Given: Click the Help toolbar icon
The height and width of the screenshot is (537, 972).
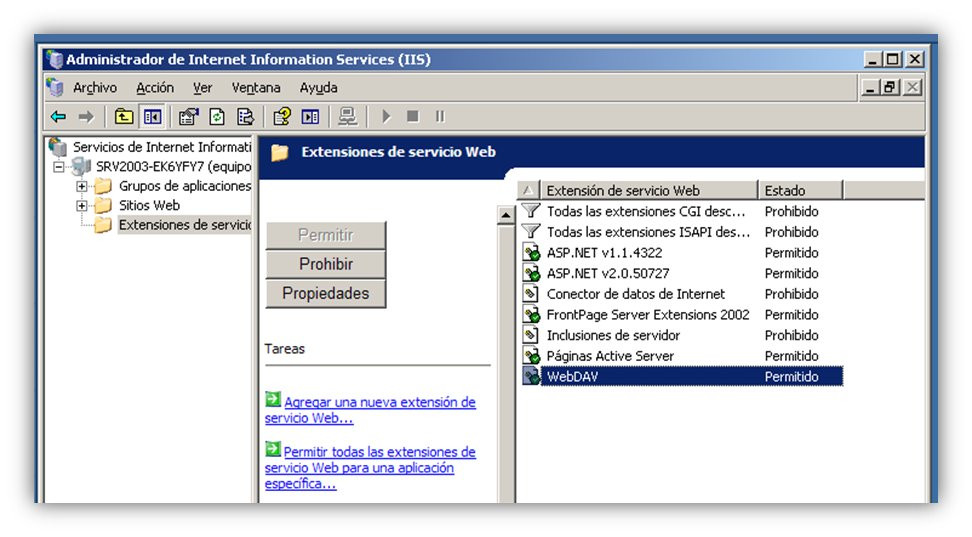Looking at the screenshot, I should point(282,117).
